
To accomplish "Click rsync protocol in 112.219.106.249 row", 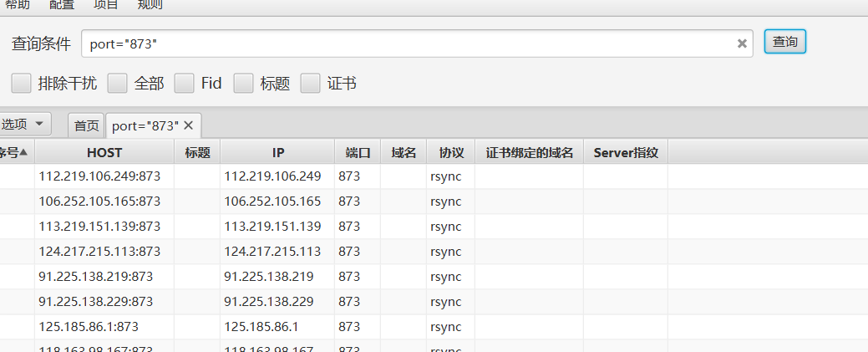I will coord(445,176).
